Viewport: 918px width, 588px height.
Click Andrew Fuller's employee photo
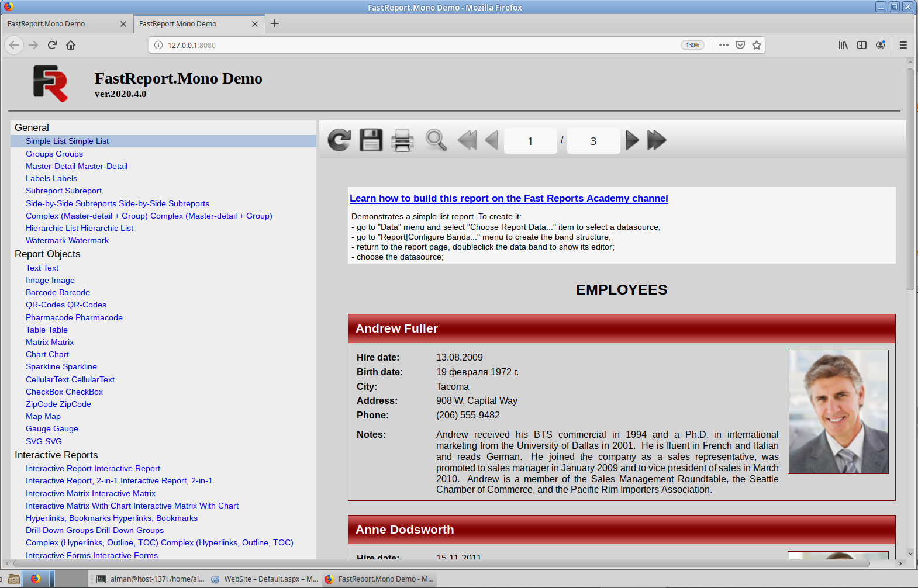click(x=838, y=411)
